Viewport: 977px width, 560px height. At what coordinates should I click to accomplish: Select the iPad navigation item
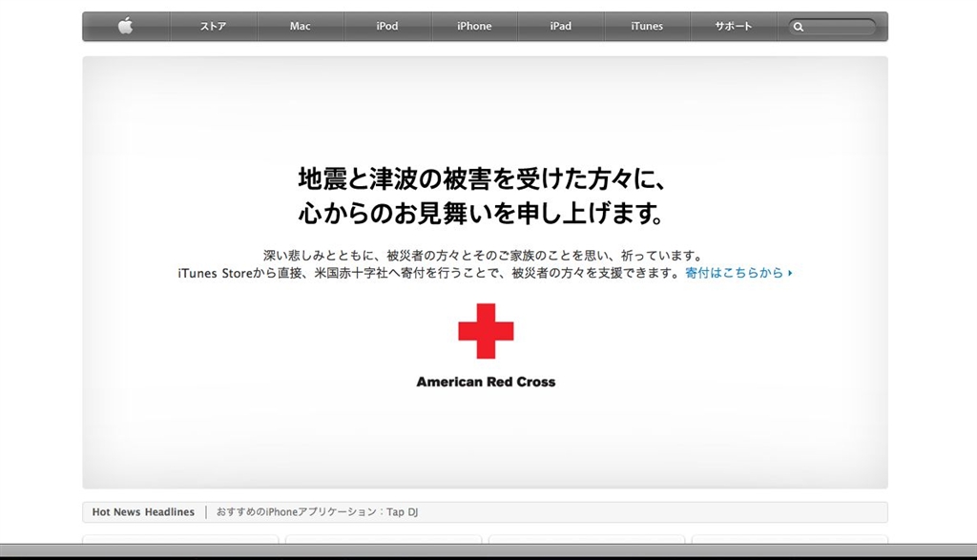[x=560, y=26]
